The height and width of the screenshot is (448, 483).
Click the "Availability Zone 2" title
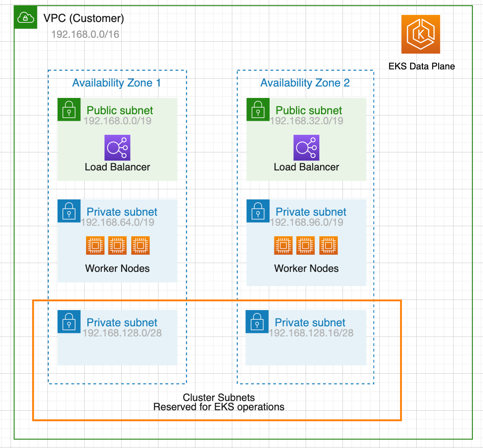(x=305, y=83)
